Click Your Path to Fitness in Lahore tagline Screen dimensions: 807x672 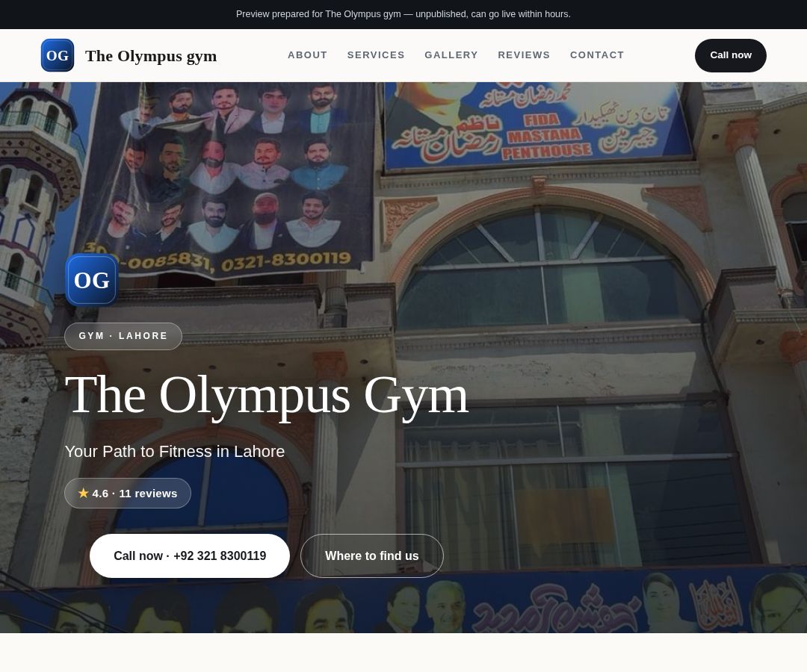point(174,452)
